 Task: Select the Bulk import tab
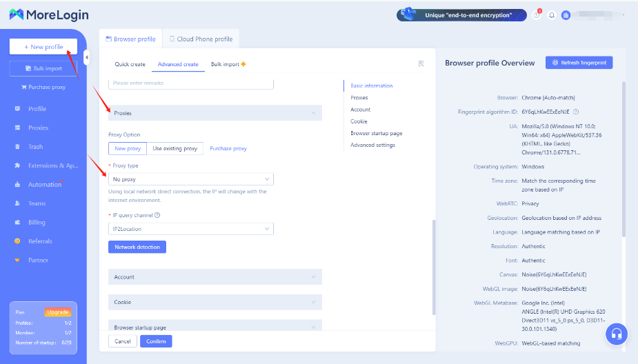coord(228,64)
